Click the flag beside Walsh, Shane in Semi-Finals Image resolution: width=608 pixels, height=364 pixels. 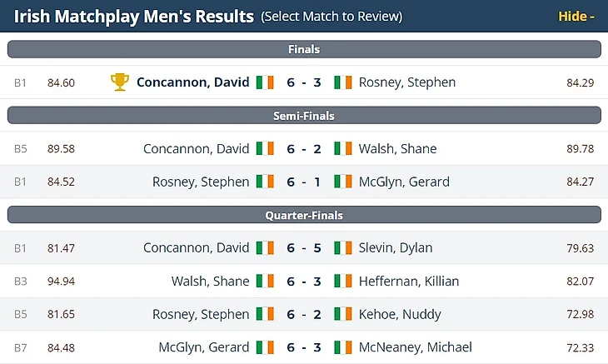tap(343, 148)
